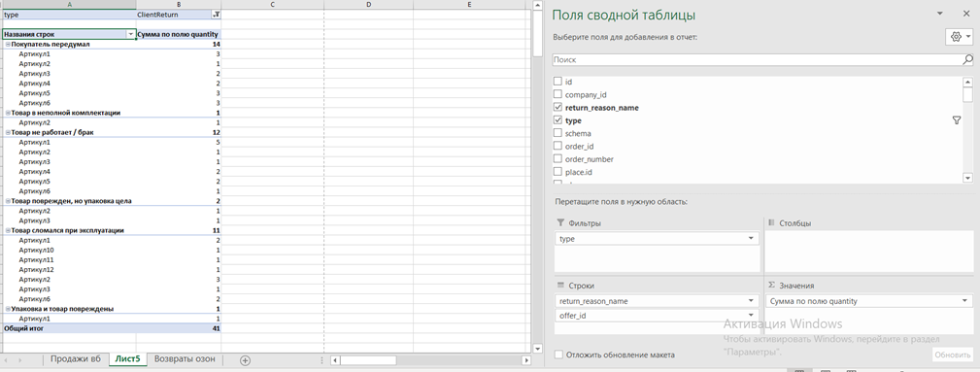Open the 'Названия строк' filter dropdown
Screen dimensions: 980x372
click(x=131, y=34)
